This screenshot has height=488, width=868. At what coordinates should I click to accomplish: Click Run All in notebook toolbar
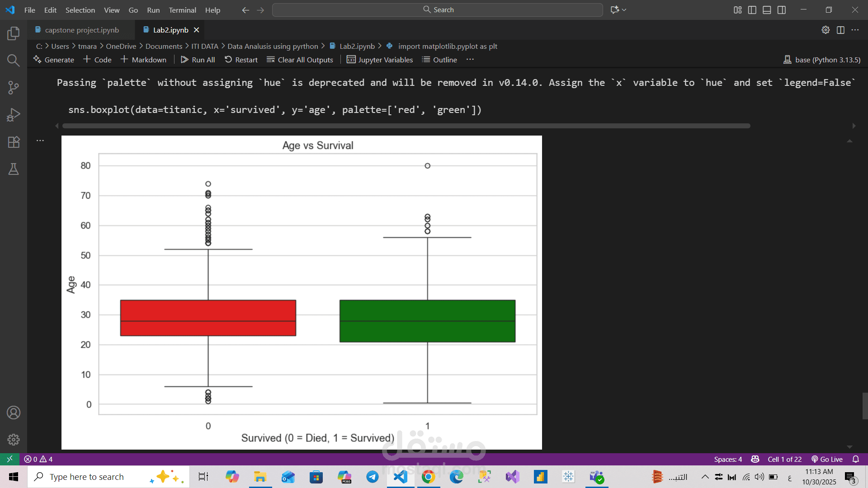[x=198, y=60]
